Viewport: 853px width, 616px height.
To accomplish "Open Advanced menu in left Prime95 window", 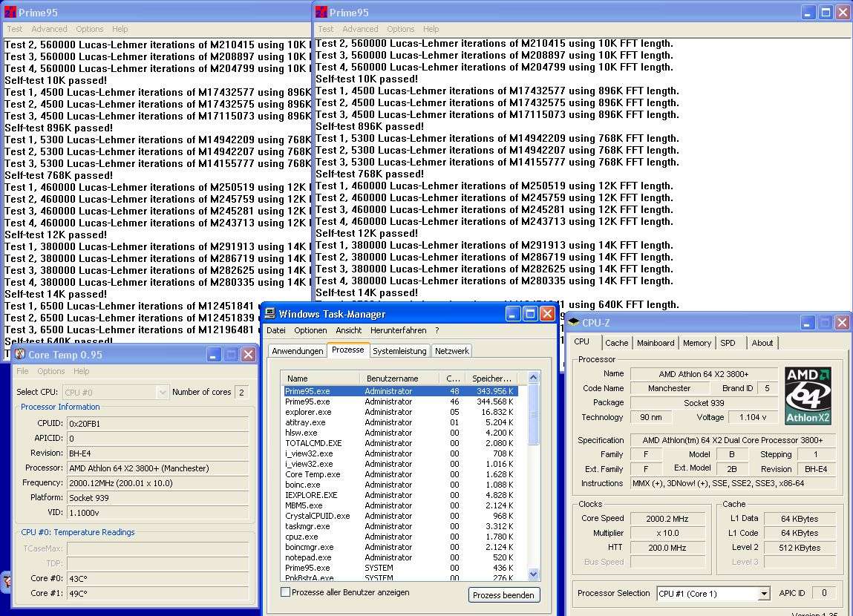I will [x=49, y=29].
